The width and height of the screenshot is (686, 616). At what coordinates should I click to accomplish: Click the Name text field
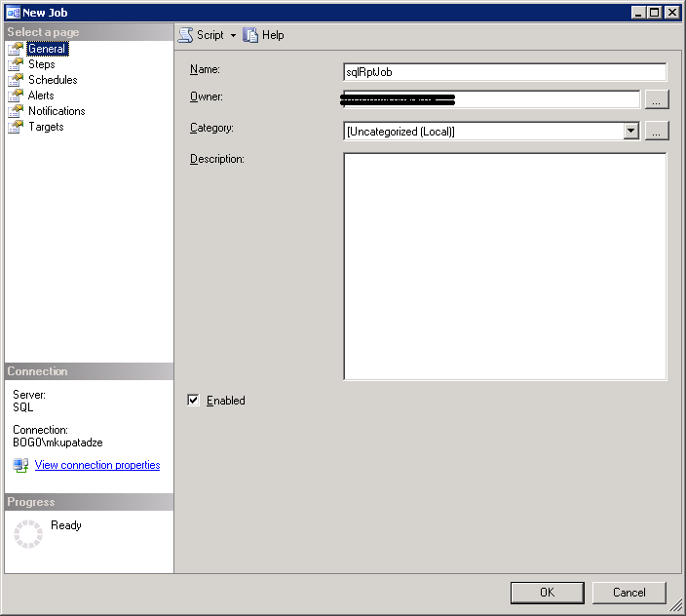click(505, 72)
